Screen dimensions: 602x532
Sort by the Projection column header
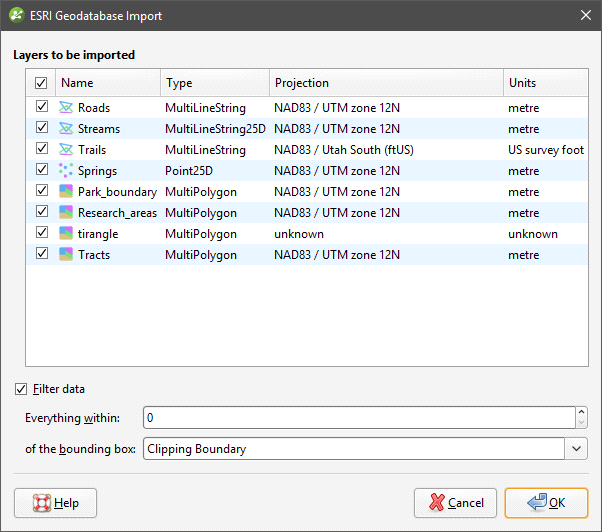385,83
